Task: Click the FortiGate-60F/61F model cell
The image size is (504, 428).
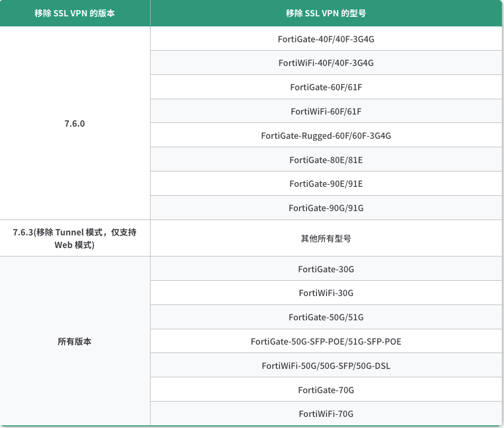Action: tap(326, 87)
